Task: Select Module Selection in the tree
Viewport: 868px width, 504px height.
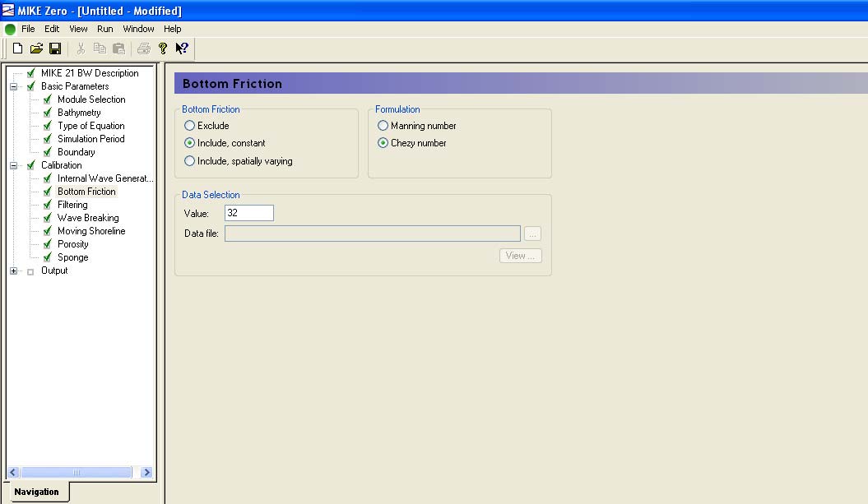Action: pyautogui.click(x=91, y=99)
